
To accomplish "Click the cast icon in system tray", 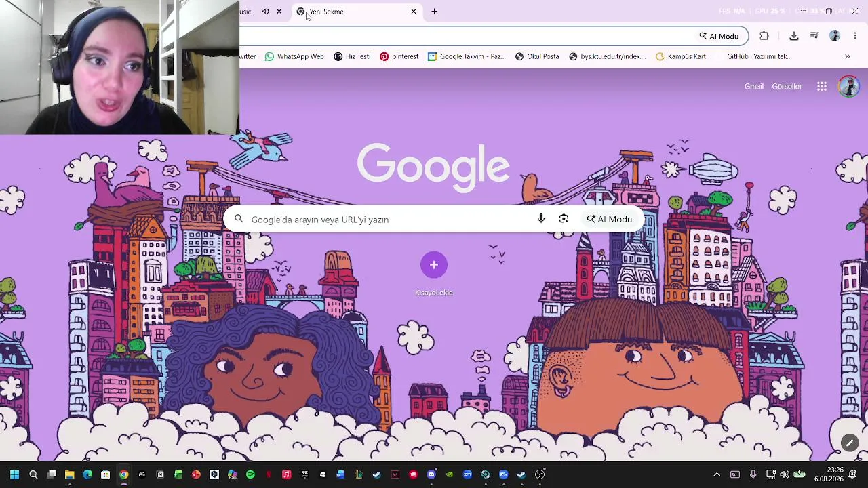I will click(735, 474).
